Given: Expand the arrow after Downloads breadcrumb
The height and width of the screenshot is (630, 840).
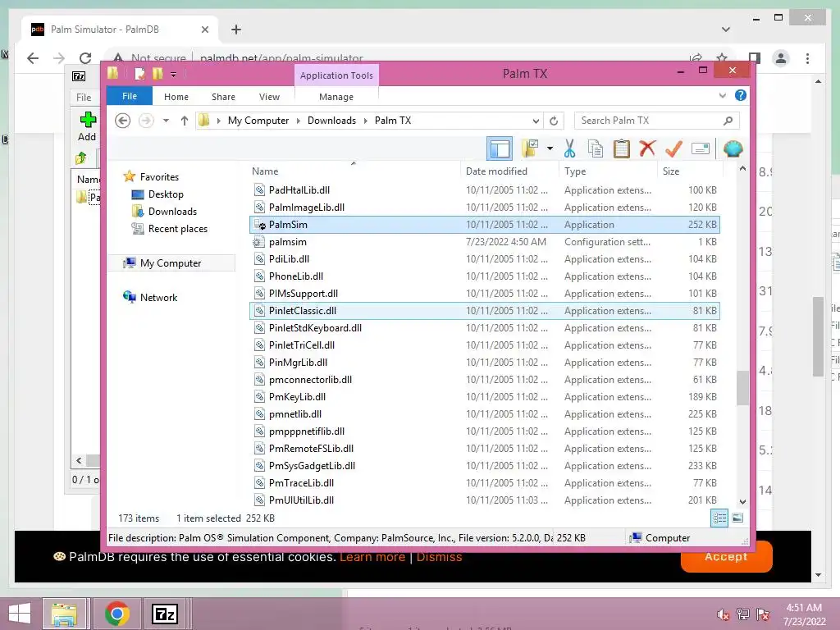Looking at the screenshot, I should pos(365,121).
